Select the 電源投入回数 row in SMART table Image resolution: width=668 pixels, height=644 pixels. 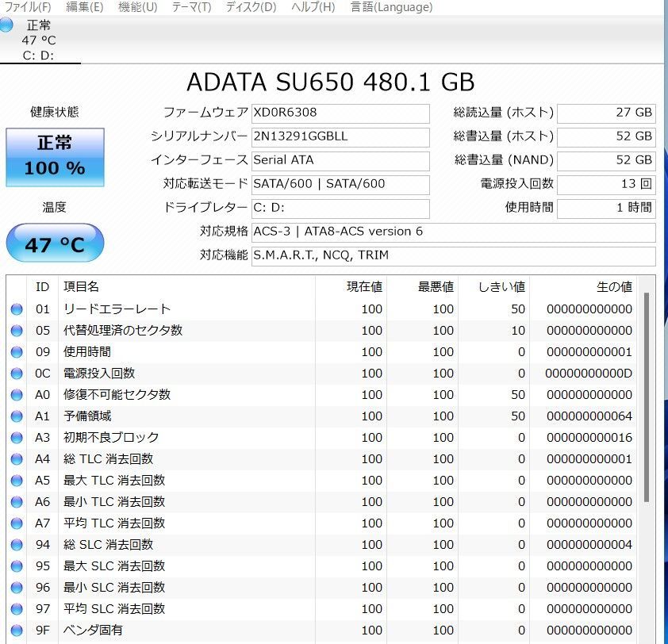(x=321, y=374)
